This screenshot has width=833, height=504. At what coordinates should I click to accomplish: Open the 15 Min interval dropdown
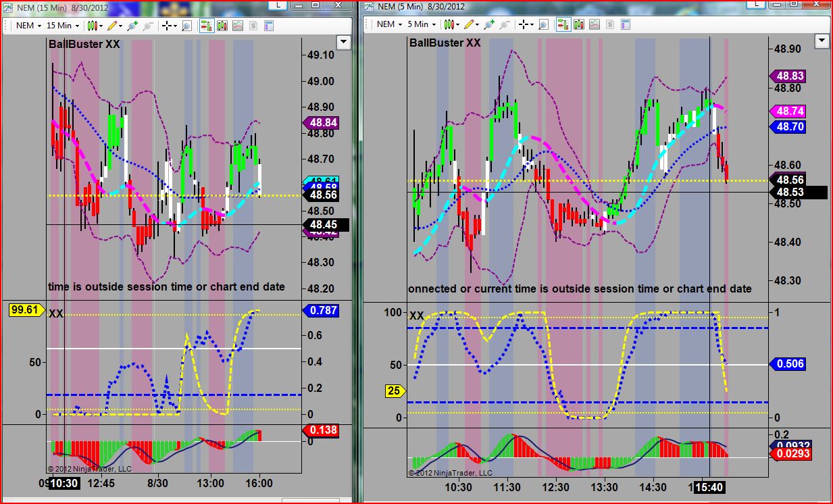pos(62,25)
